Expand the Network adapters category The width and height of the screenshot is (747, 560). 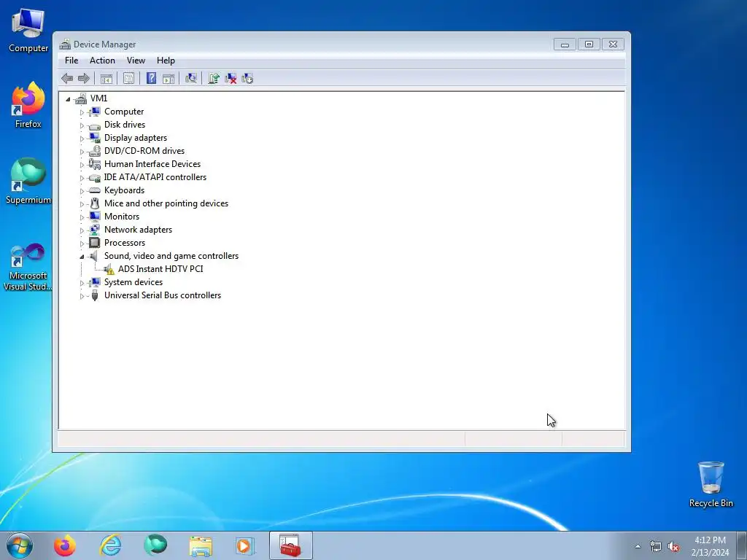coord(82,230)
